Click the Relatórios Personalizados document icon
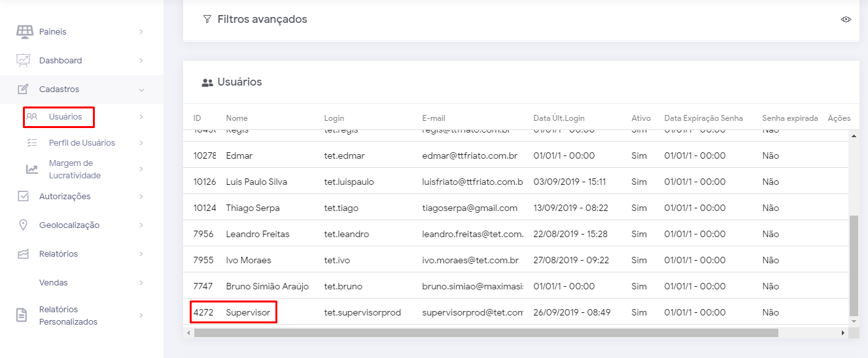 [22, 316]
